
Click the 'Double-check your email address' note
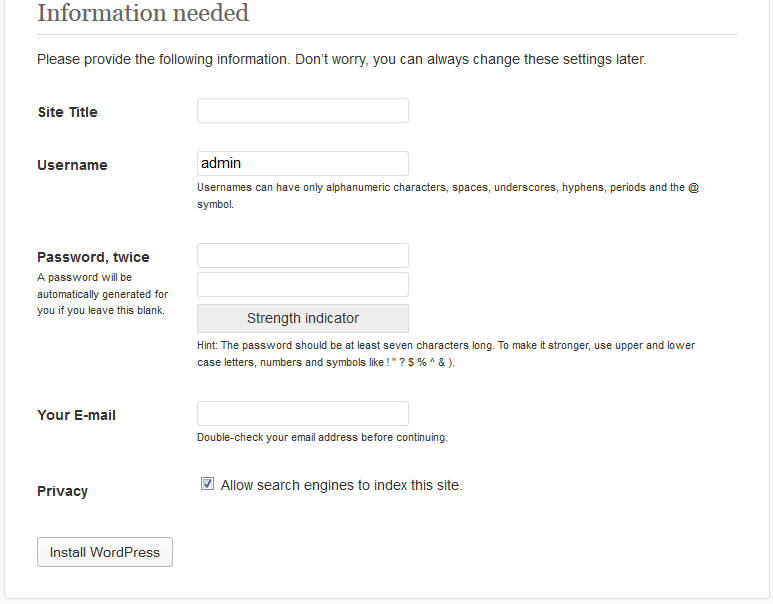pyautogui.click(x=322, y=437)
